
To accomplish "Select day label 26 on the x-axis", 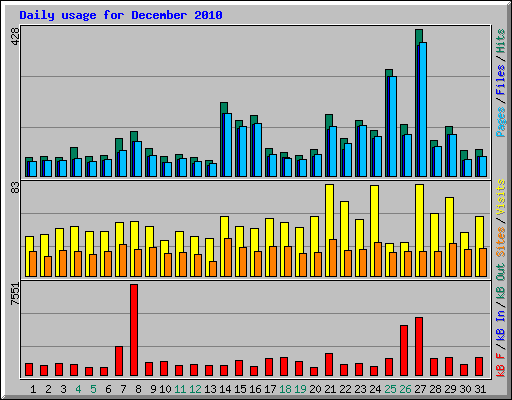I will (405, 389).
